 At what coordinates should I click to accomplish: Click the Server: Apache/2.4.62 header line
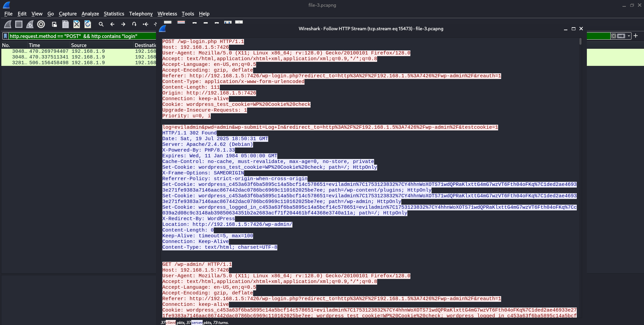click(208, 145)
